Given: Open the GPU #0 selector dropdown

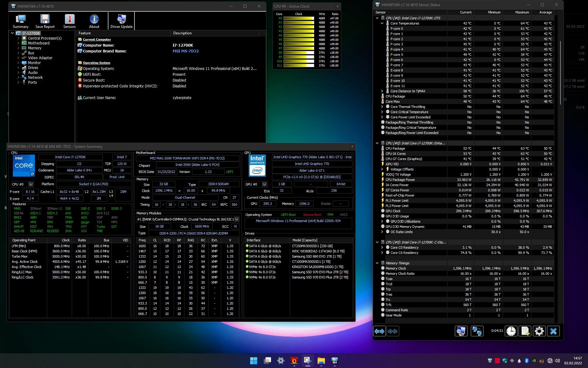Looking at the screenshot, I should click(x=265, y=184).
